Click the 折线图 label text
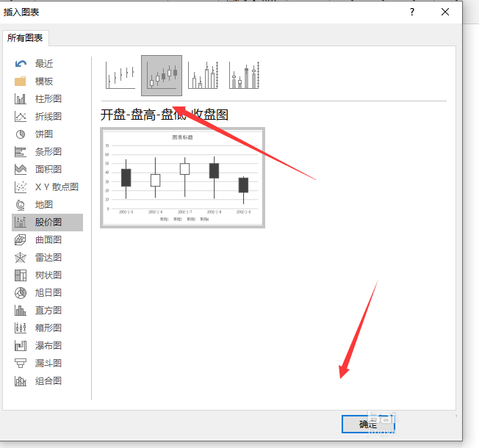This screenshot has height=448, width=479. point(48,116)
